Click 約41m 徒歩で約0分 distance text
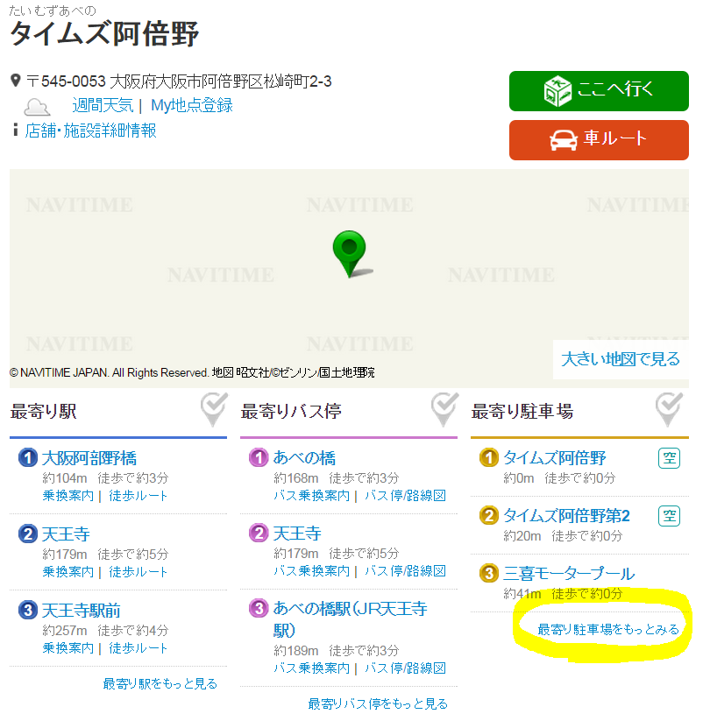Image resolution: width=710 pixels, height=728 pixels. (x=563, y=593)
